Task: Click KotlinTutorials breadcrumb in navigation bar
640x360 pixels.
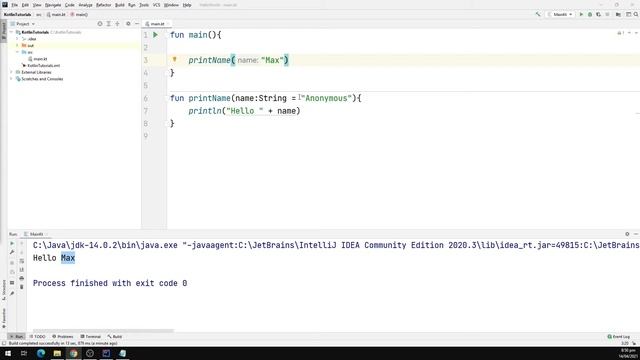Action: click(x=18, y=14)
